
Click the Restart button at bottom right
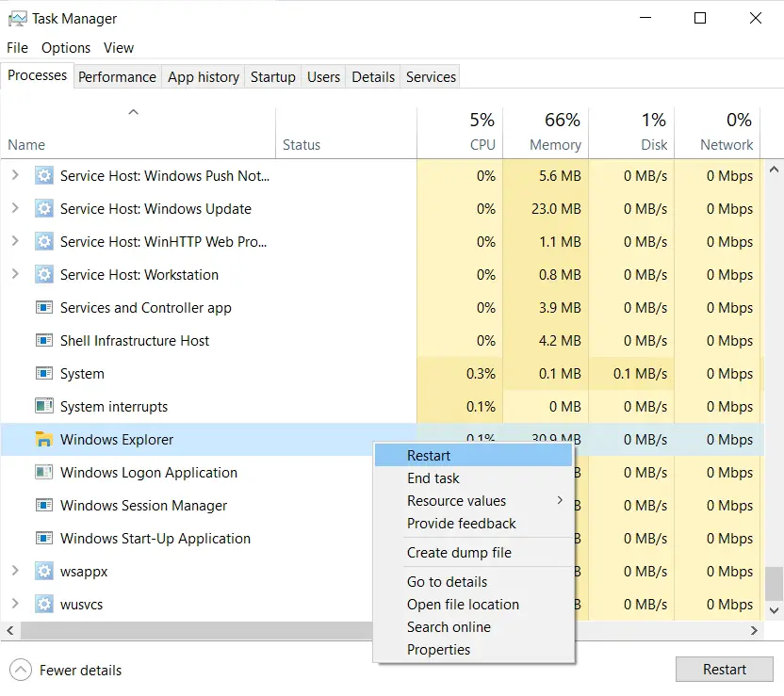[724, 670]
